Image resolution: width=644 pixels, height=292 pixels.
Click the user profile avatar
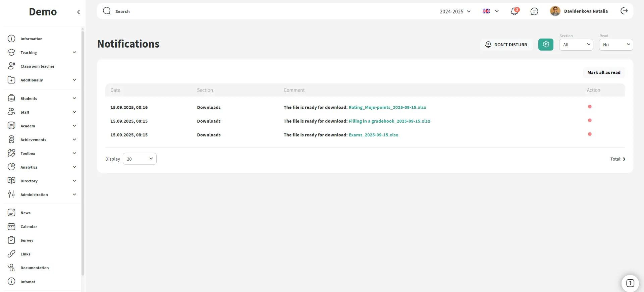tap(555, 11)
